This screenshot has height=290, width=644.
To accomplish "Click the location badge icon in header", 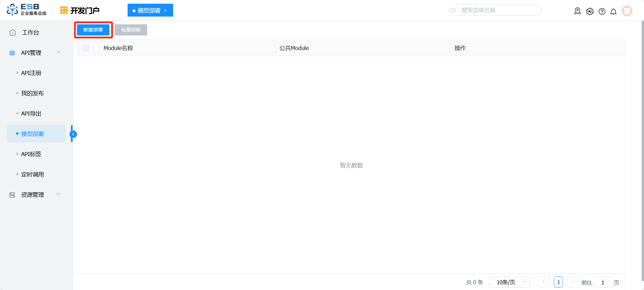I will pos(577,11).
